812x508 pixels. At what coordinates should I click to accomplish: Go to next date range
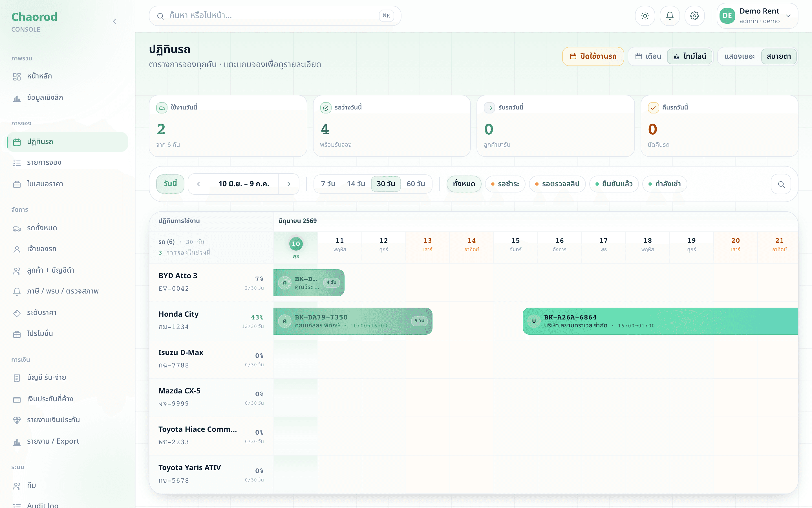tap(288, 184)
